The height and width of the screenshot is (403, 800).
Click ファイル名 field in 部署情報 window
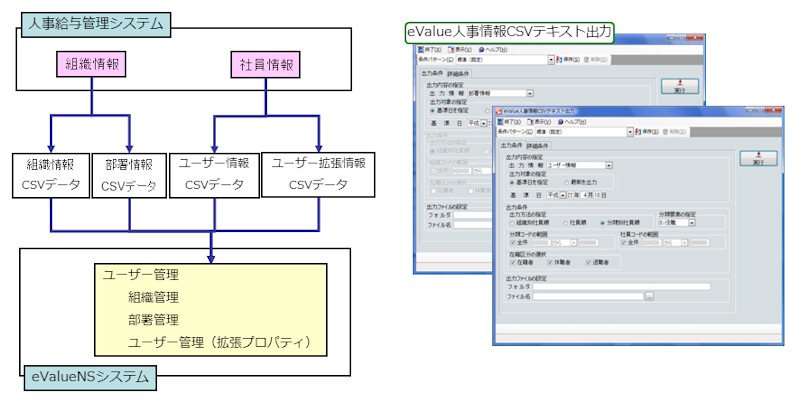(472, 224)
